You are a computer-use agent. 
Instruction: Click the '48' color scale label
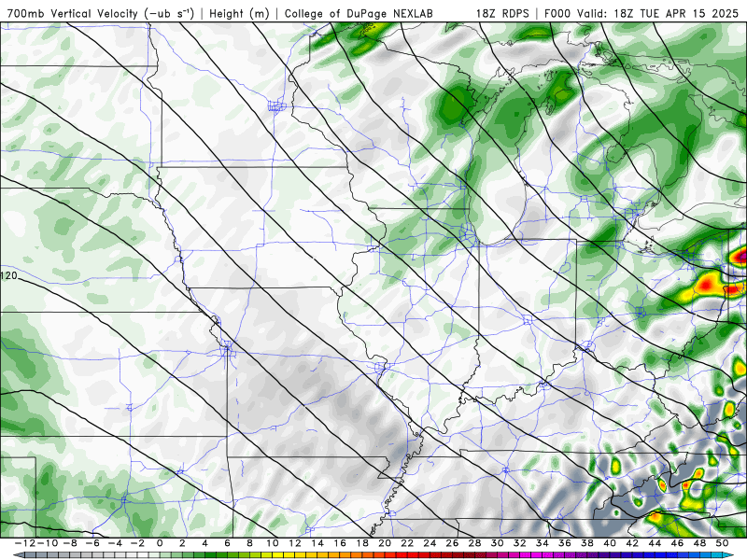click(699, 543)
